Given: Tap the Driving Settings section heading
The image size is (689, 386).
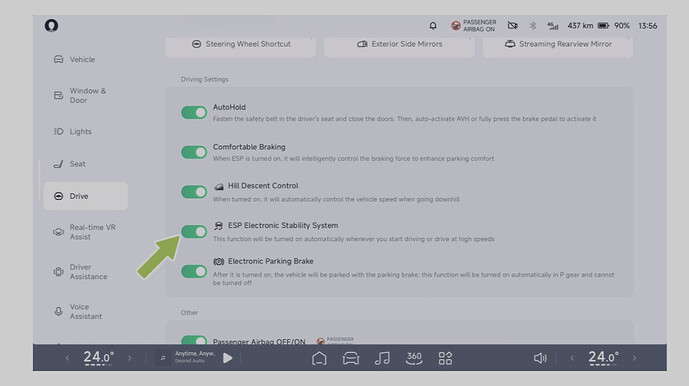Looking at the screenshot, I should click(205, 80).
